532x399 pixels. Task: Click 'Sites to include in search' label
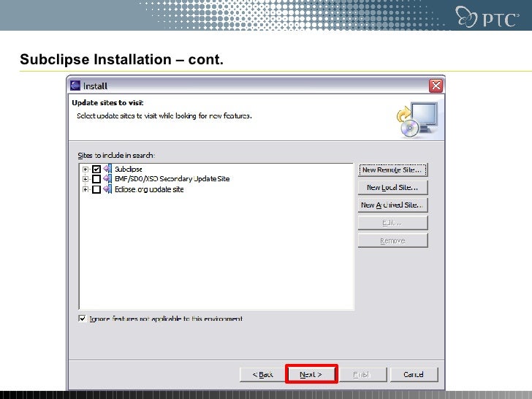[116, 156]
